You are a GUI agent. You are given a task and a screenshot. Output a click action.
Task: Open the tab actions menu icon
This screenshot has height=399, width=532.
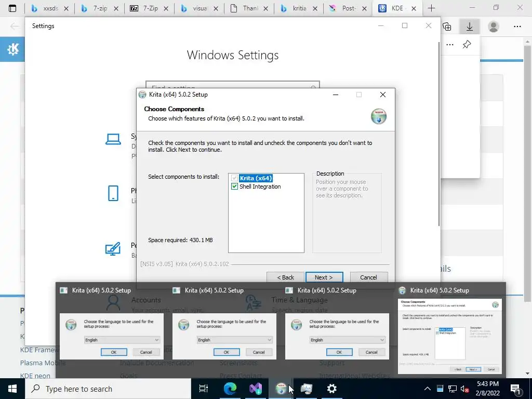[x=12, y=8]
